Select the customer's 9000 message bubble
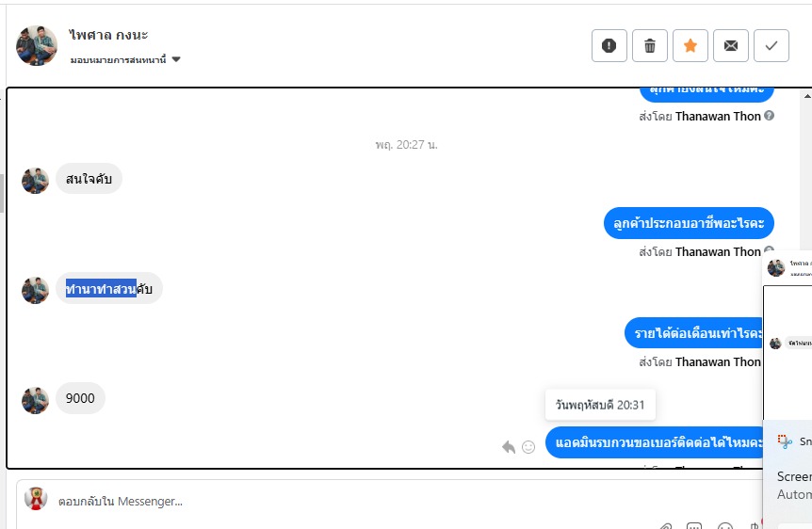 [x=80, y=398]
